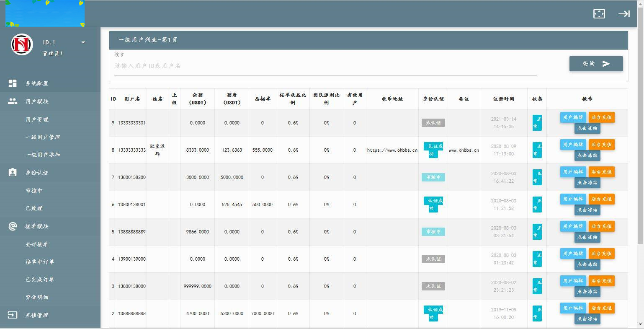The height and width of the screenshot is (329, 644).
Task: Go to 审核中 under 身份认证
Action: click(34, 191)
